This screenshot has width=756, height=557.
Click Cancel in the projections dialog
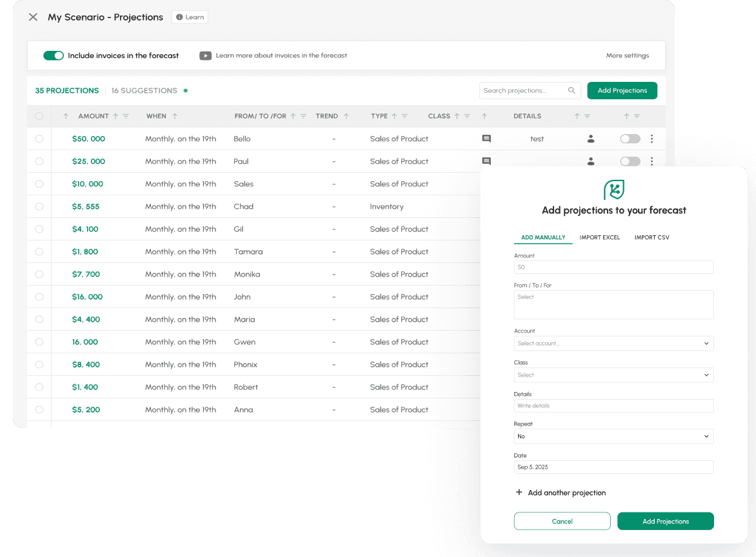[x=562, y=521]
